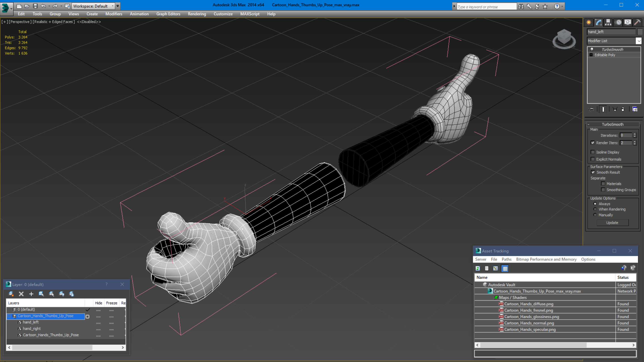This screenshot has height=362, width=644.
Task: Click Hide/Unhide All Layers icon
Action: [x=61, y=294]
